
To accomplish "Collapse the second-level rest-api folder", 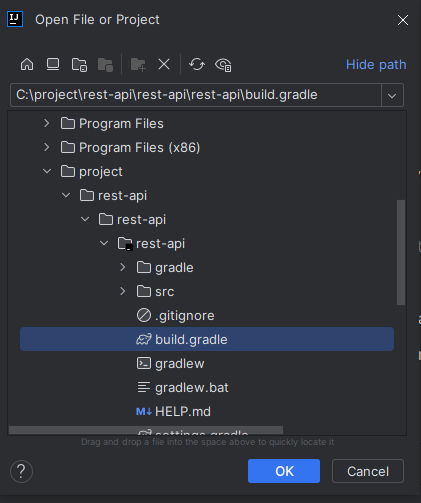I will pyautogui.click(x=85, y=220).
